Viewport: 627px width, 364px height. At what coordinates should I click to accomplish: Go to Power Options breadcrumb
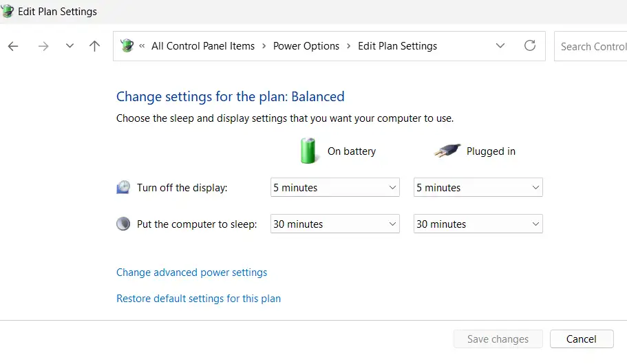306,46
